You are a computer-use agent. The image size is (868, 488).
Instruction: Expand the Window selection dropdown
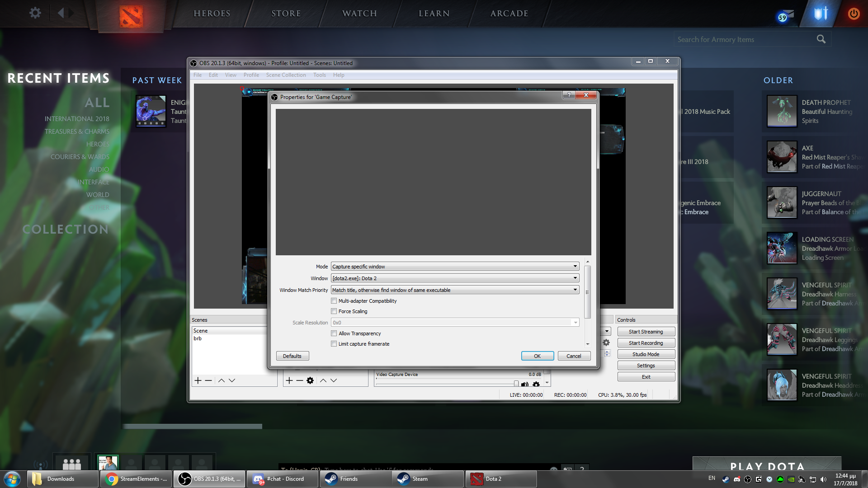(455, 278)
